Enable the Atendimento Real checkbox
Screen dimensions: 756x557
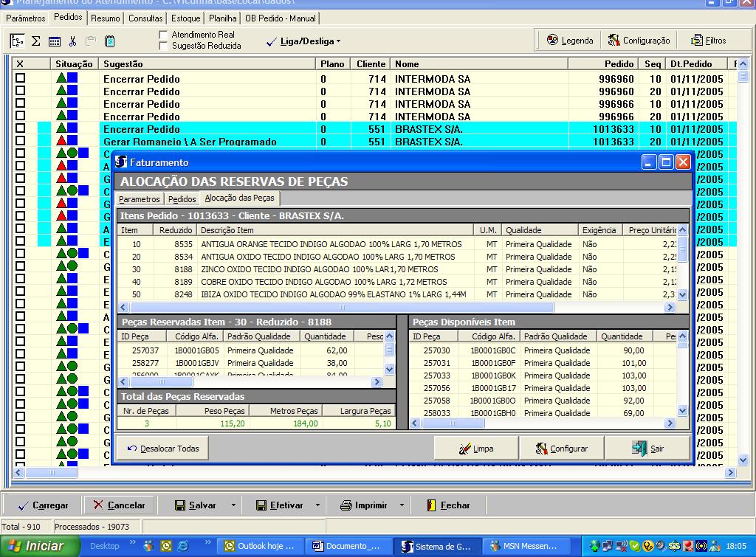pyautogui.click(x=164, y=35)
